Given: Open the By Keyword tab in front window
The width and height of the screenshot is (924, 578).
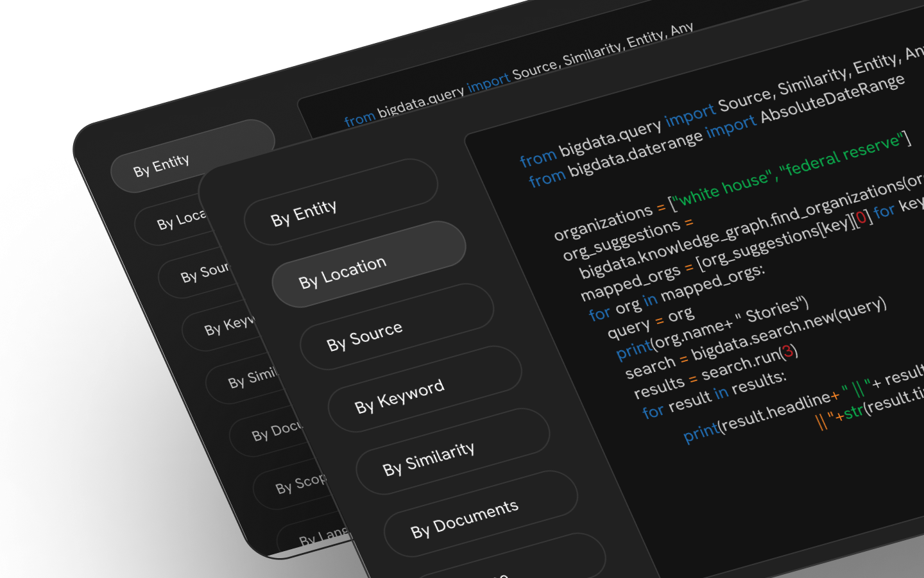Looking at the screenshot, I should pyautogui.click(x=425, y=389).
